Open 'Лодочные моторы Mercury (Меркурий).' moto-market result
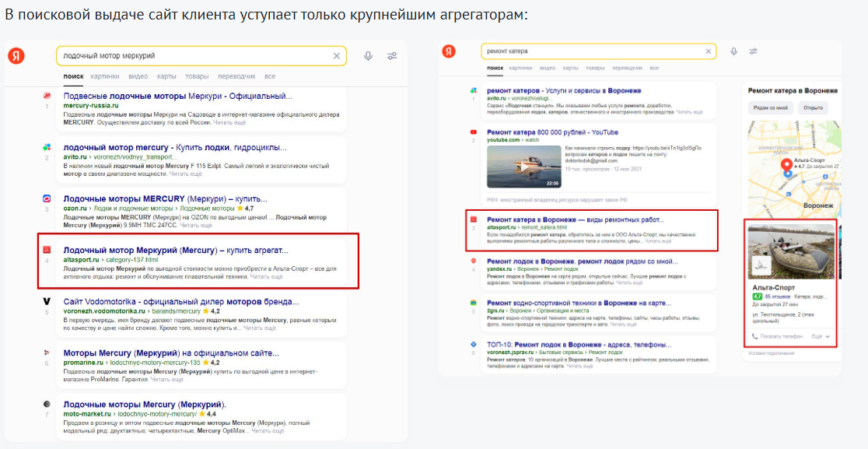 (145, 404)
